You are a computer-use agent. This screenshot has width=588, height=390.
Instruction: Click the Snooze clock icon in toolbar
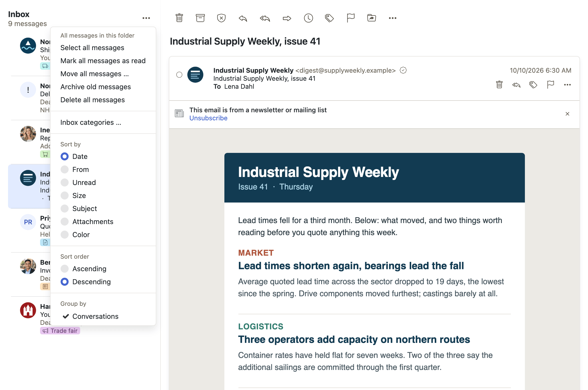click(308, 18)
